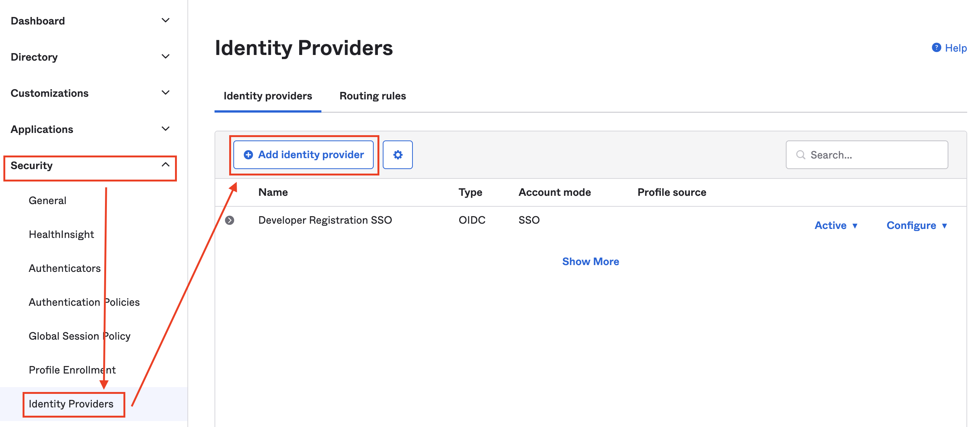Collapse the Security menu chevron
980x427 pixels.
pos(166,165)
